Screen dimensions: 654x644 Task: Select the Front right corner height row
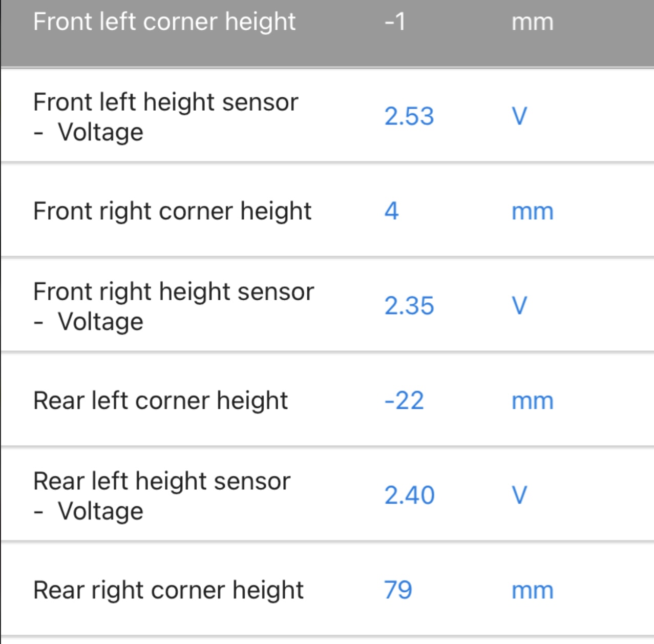point(327,210)
